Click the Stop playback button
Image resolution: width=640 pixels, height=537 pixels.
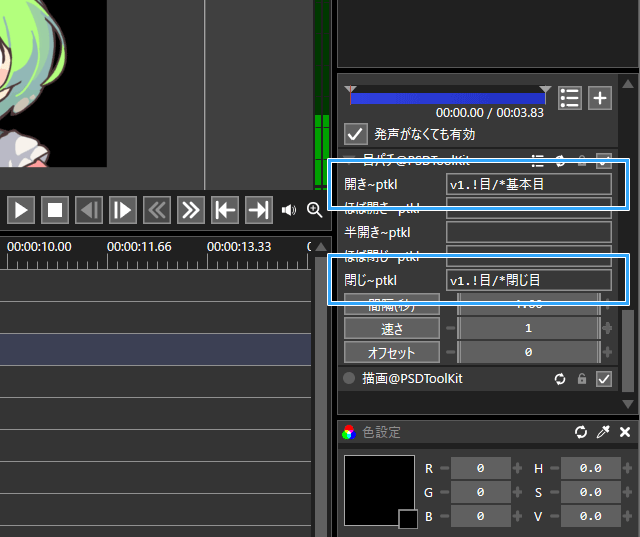point(55,210)
